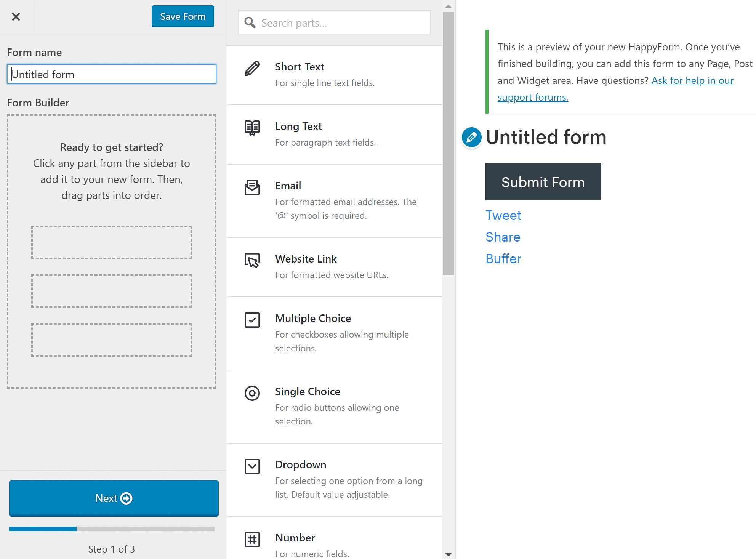Screen dimensions: 756x559
Task: Select the Number hash icon
Action: [x=252, y=540]
